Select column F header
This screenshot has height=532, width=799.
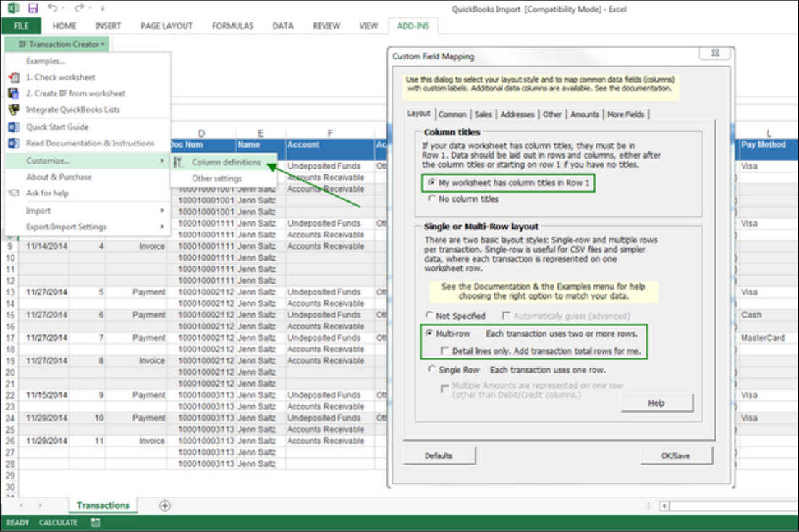click(x=330, y=133)
